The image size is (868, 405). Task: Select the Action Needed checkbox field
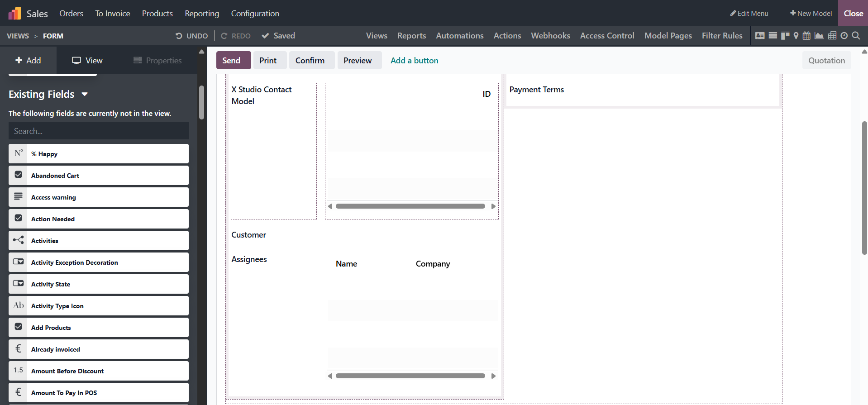pyautogui.click(x=99, y=219)
